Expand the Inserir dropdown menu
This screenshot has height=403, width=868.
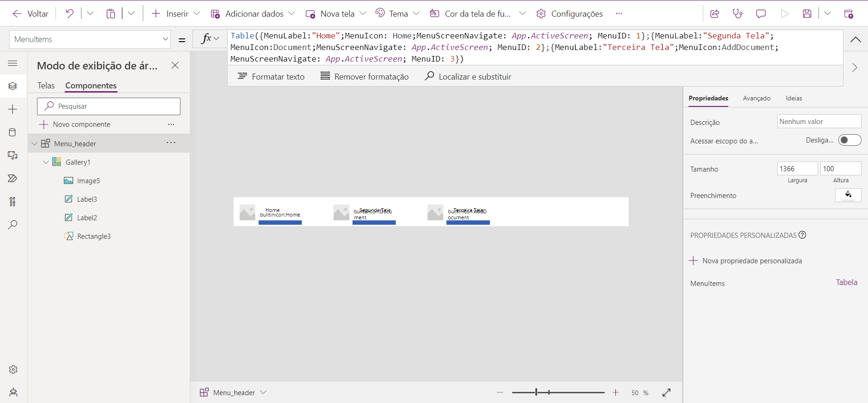197,13
